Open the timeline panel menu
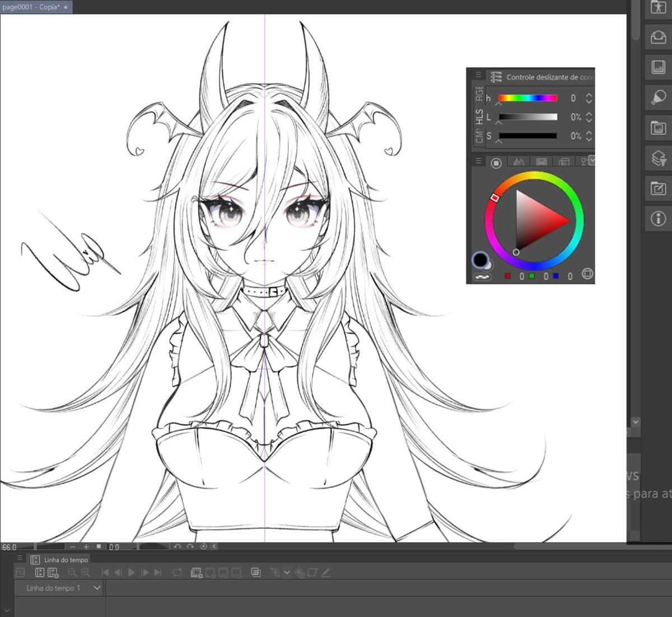 click(x=20, y=558)
